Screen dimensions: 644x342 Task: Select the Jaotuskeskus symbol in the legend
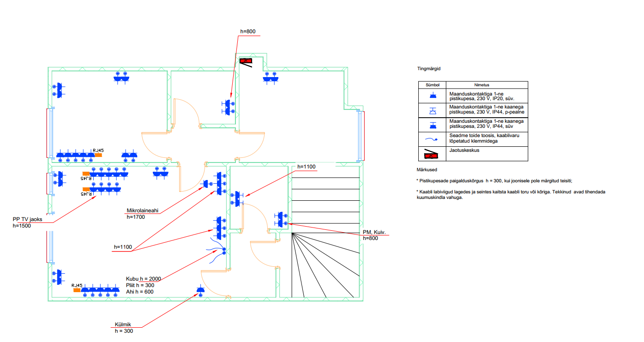tap(432, 154)
